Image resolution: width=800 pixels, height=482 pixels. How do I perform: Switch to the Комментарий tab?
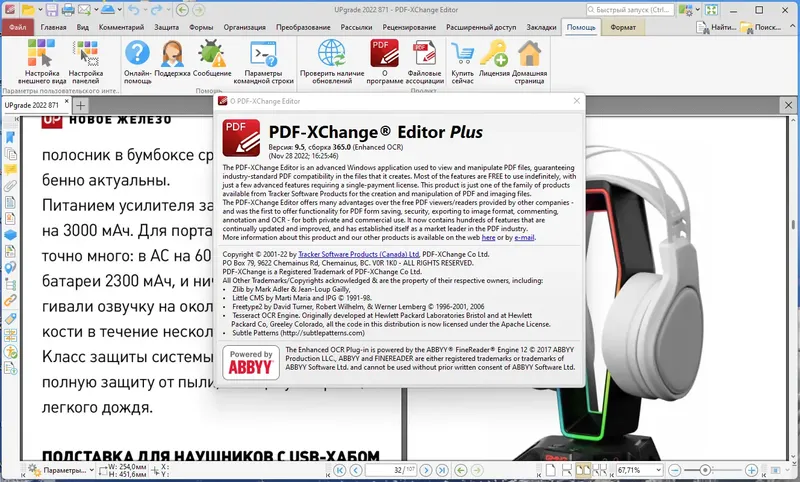[x=121, y=27]
